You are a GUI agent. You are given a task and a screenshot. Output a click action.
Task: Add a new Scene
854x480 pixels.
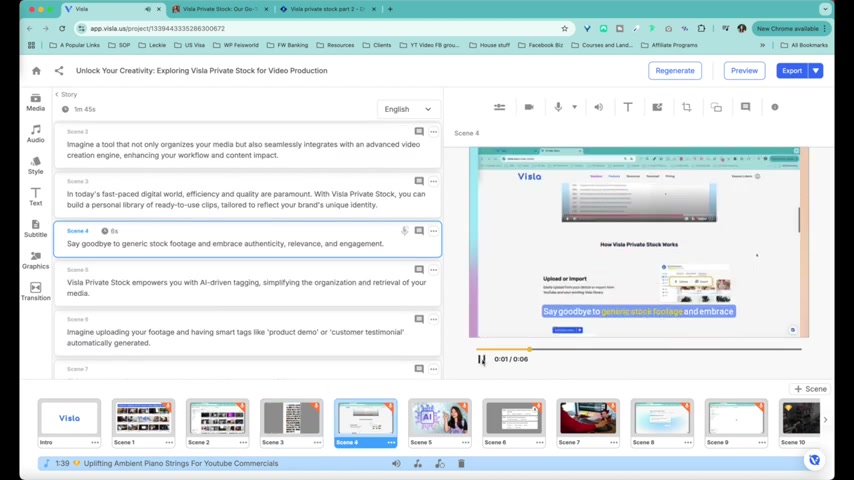click(x=810, y=389)
